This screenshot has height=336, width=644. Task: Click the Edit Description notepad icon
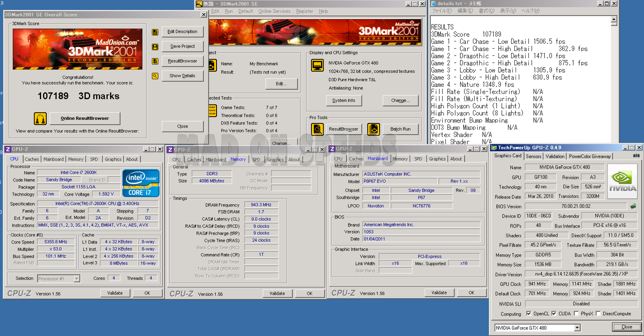coord(155,32)
